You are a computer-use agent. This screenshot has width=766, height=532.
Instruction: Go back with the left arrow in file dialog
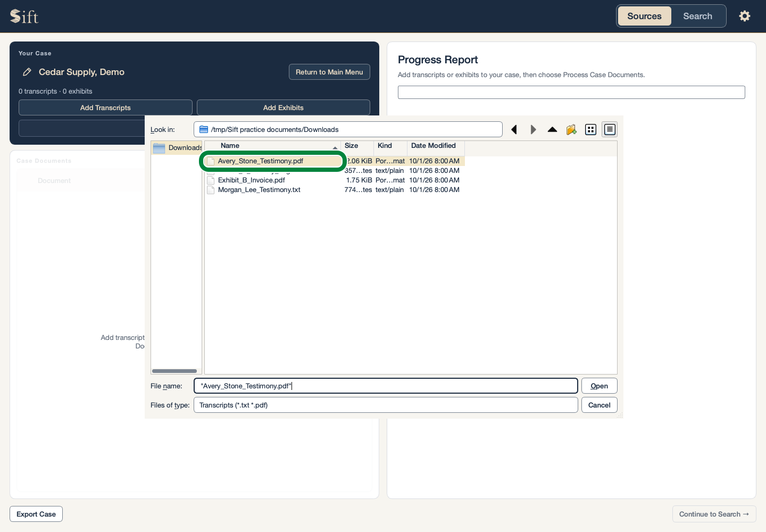pyautogui.click(x=514, y=130)
